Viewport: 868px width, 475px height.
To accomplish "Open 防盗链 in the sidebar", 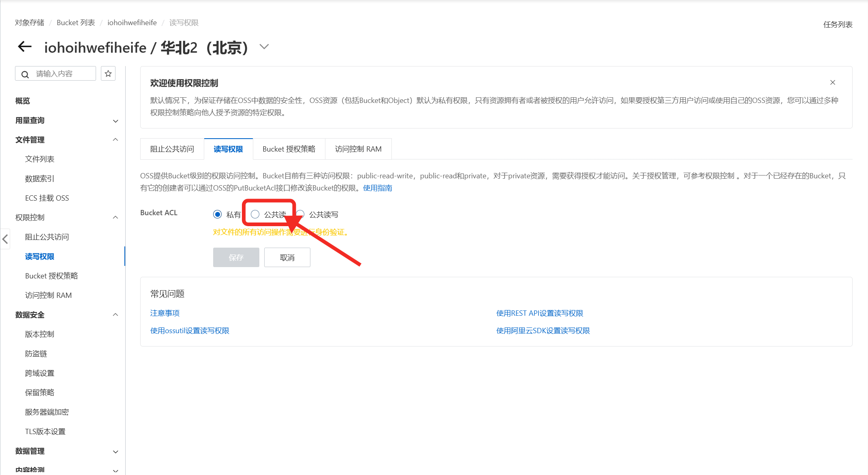I will (36, 354).
